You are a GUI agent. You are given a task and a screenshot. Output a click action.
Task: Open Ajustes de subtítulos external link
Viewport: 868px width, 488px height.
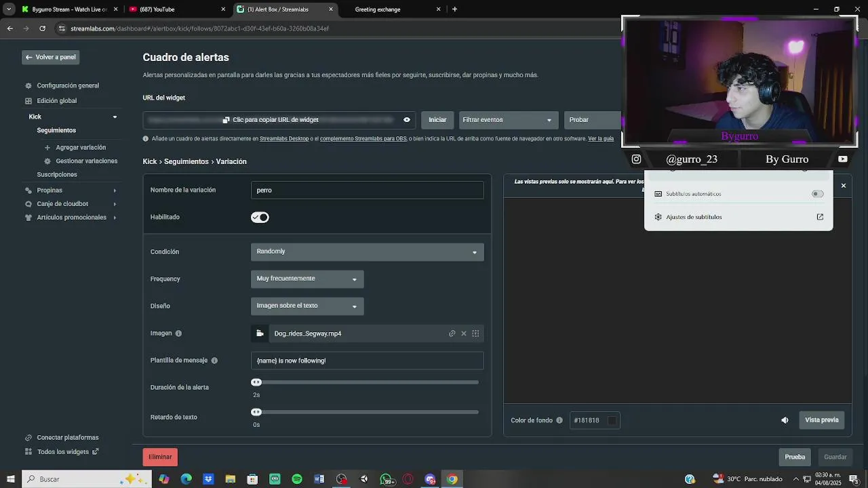tap(820, 217)
